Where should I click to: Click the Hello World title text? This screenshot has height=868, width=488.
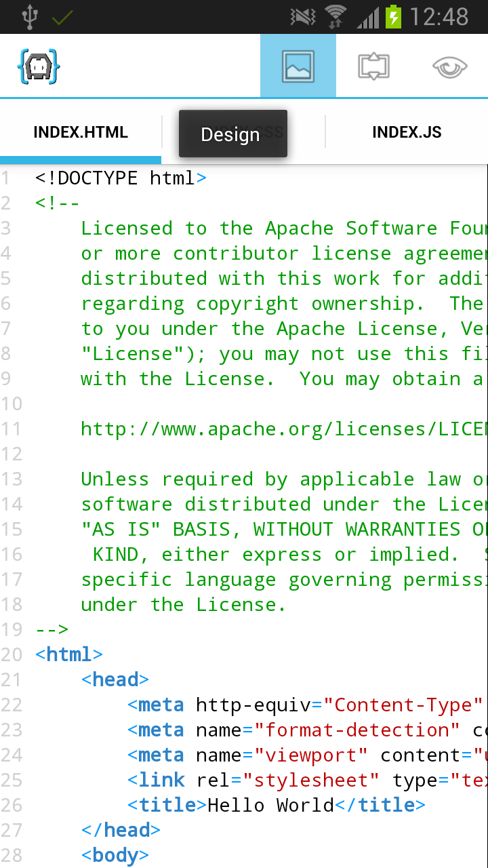click(x=271, y=806)
